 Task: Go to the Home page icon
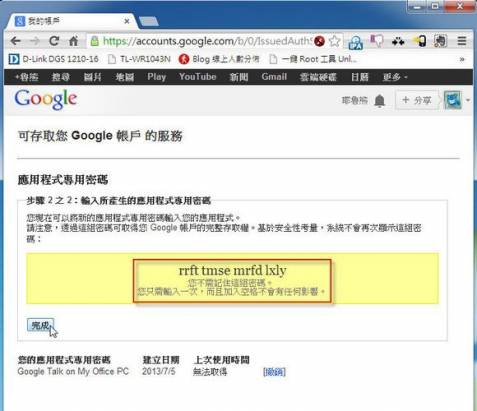(x=73, y=41)
